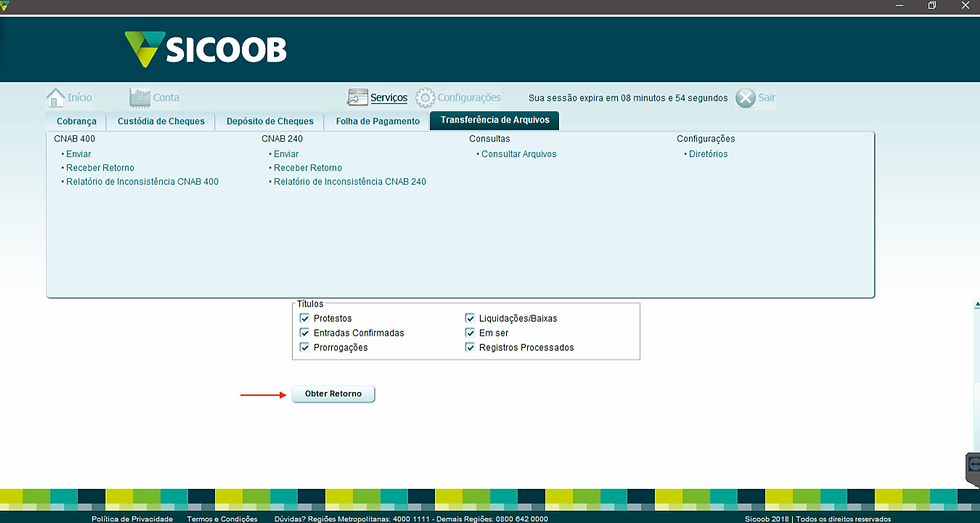The image size is (980, 523).
Task: Click the app icon in title bar
Action: pyautogui.click(x=5, y=6)
